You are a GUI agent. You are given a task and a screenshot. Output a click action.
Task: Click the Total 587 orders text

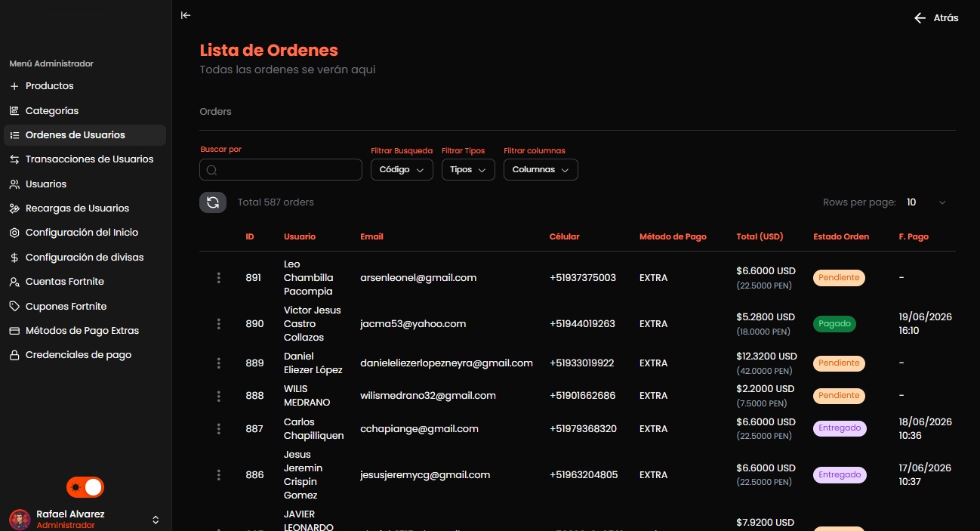coord(276,202)
